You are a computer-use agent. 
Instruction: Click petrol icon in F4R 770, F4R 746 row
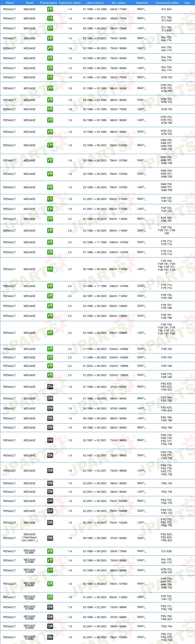[50, 375]
